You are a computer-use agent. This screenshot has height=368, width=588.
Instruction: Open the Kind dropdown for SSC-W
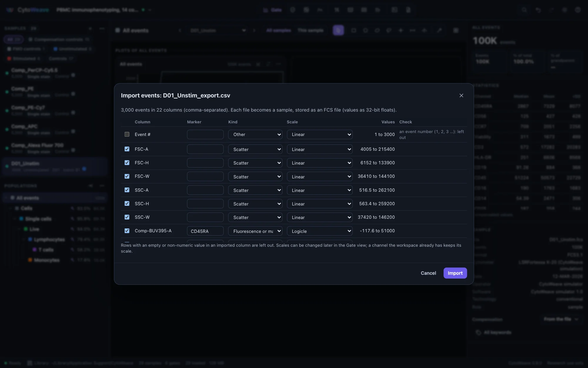tap(255, 217)
